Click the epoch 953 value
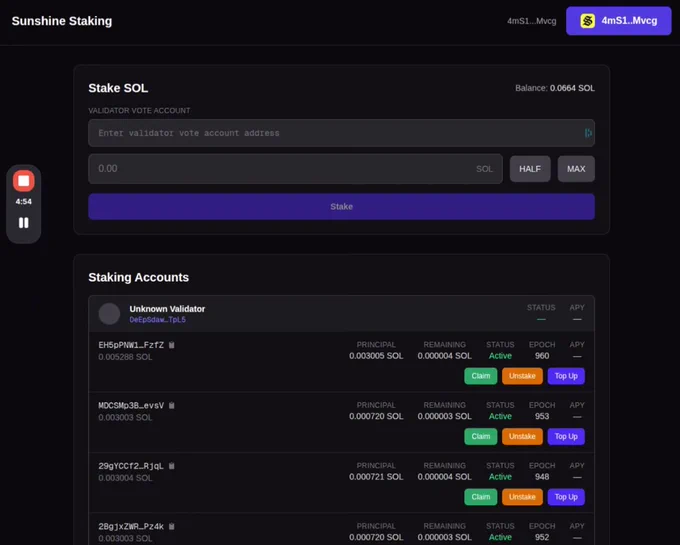Screen dimensions: 680x545 (x=542, y=416)
